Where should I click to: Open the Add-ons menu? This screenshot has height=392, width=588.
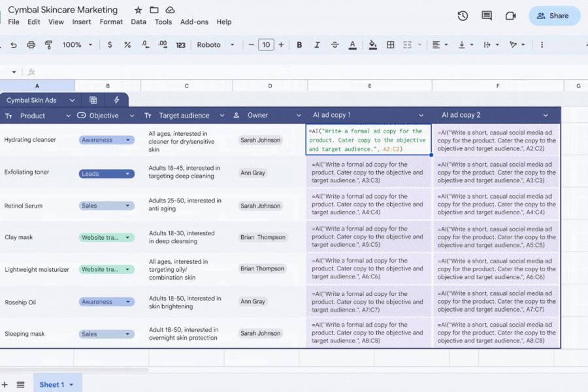pyautogui.click(x=194, y=22)
